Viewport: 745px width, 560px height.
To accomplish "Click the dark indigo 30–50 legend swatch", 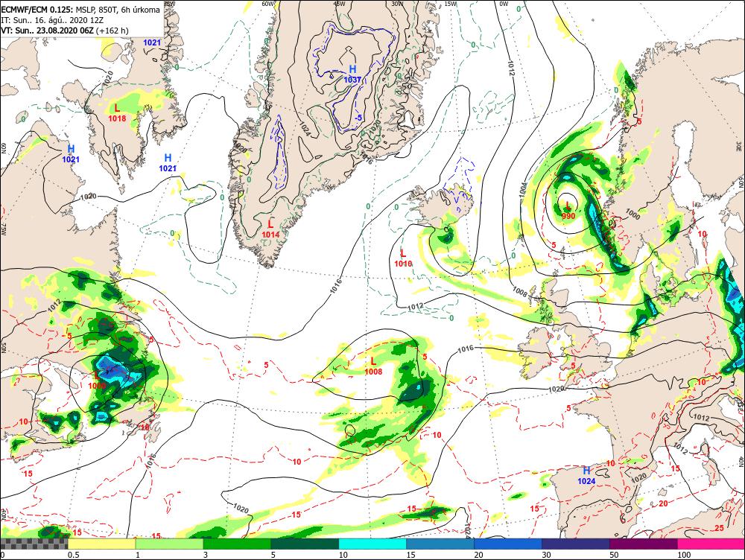I will (576, 544).
